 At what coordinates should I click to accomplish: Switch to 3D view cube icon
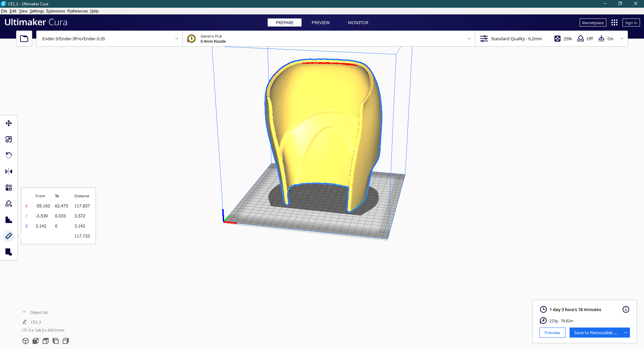[x=25, y=341]
